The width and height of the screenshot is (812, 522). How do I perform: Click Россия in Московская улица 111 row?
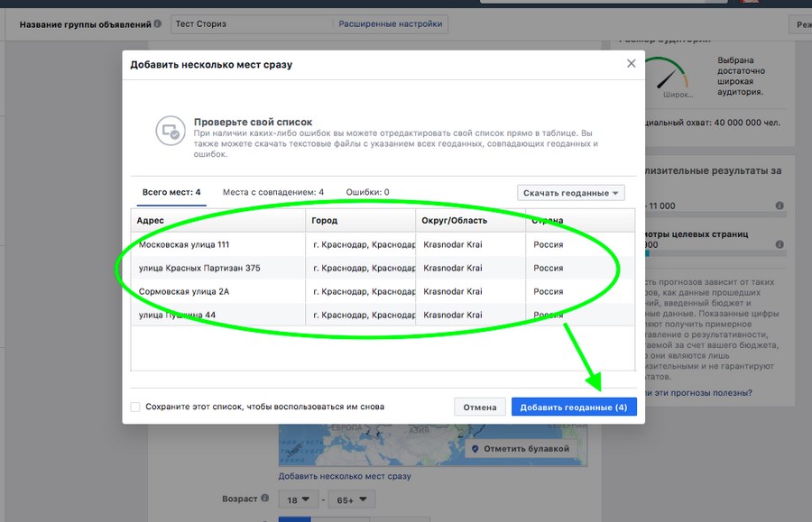click(x=548, y=244)
